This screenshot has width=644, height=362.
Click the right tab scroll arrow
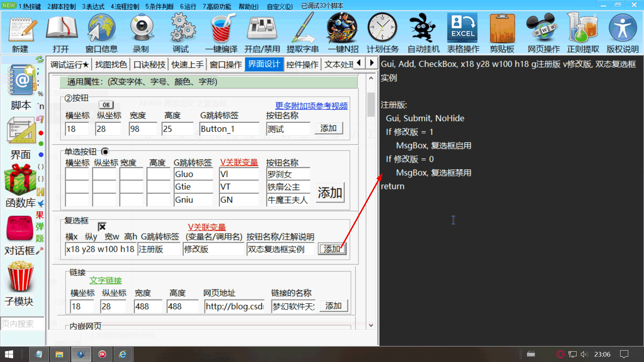(371, 62)
